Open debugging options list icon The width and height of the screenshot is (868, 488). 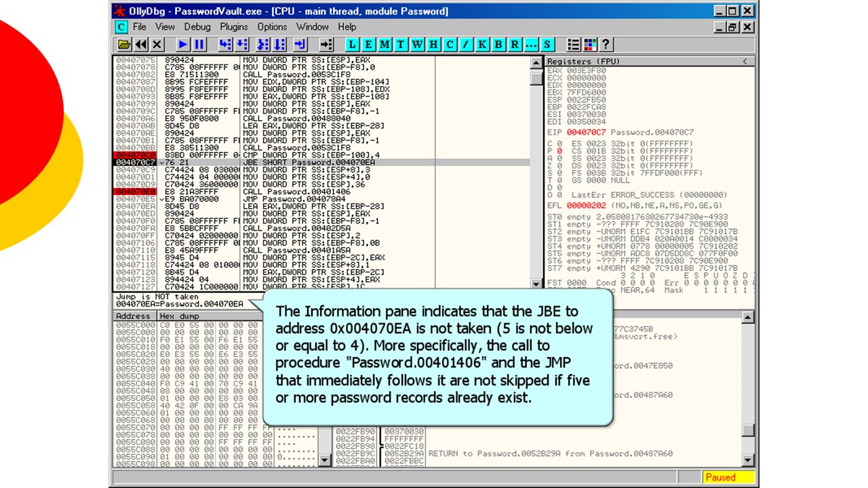pos(574,45)
